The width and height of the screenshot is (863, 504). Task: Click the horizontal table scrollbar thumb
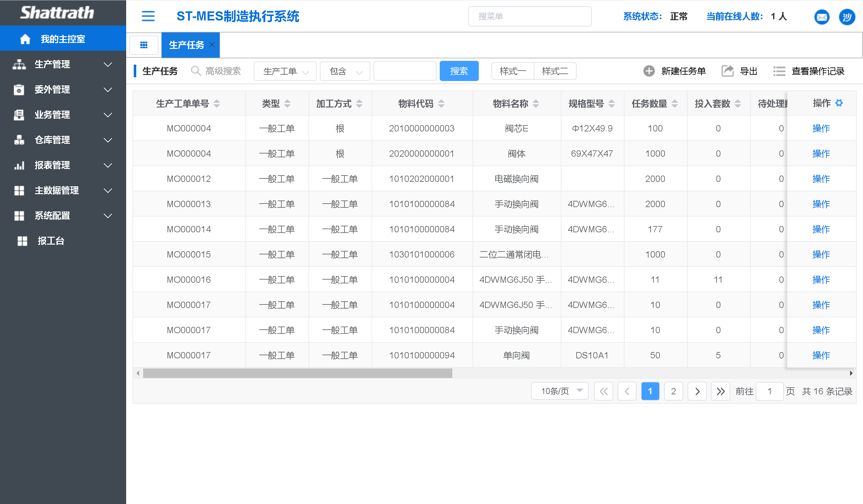tap(297, 373)
